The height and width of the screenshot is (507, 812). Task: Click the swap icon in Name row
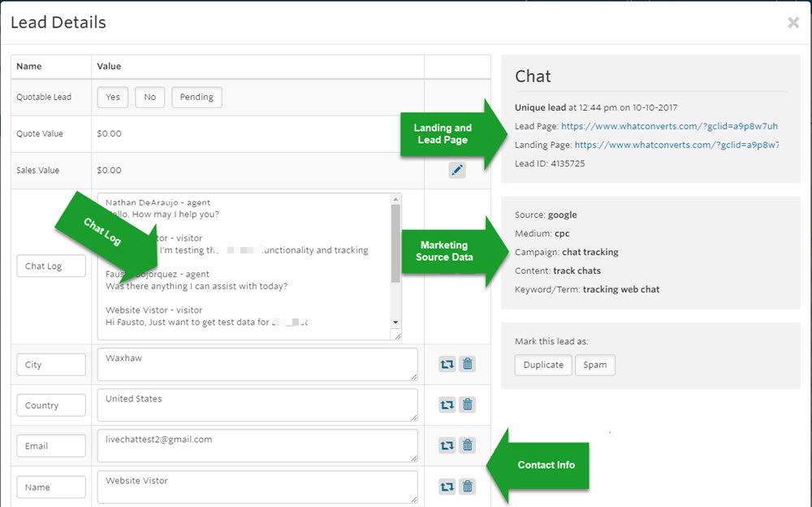pos(447,487)
